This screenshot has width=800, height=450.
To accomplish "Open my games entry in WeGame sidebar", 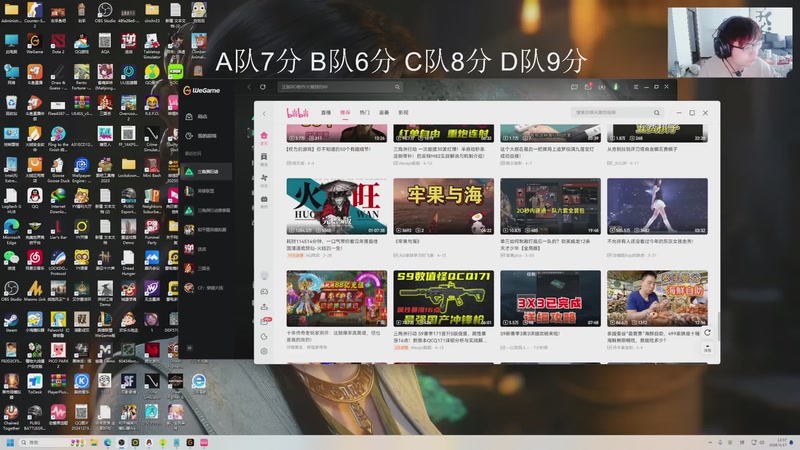I will pos(201,136).
